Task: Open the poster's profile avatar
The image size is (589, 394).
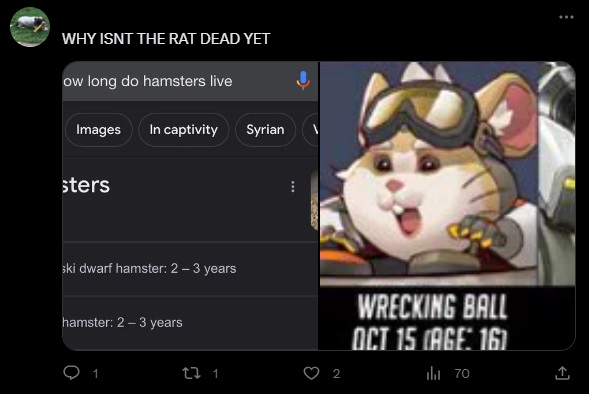Action: click(30, 27)
